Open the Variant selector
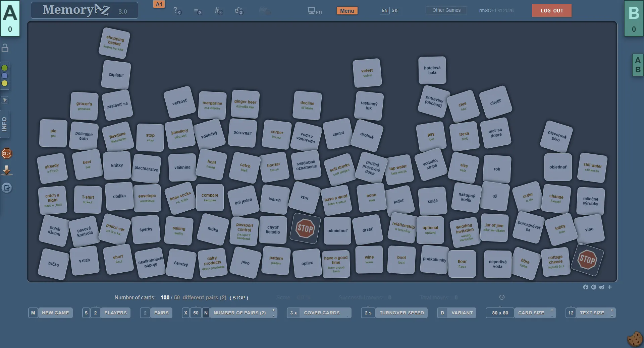 462,313
